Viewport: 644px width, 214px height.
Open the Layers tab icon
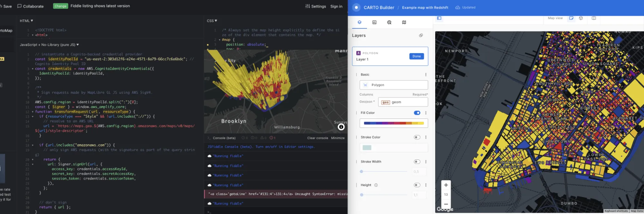[360, 22]
